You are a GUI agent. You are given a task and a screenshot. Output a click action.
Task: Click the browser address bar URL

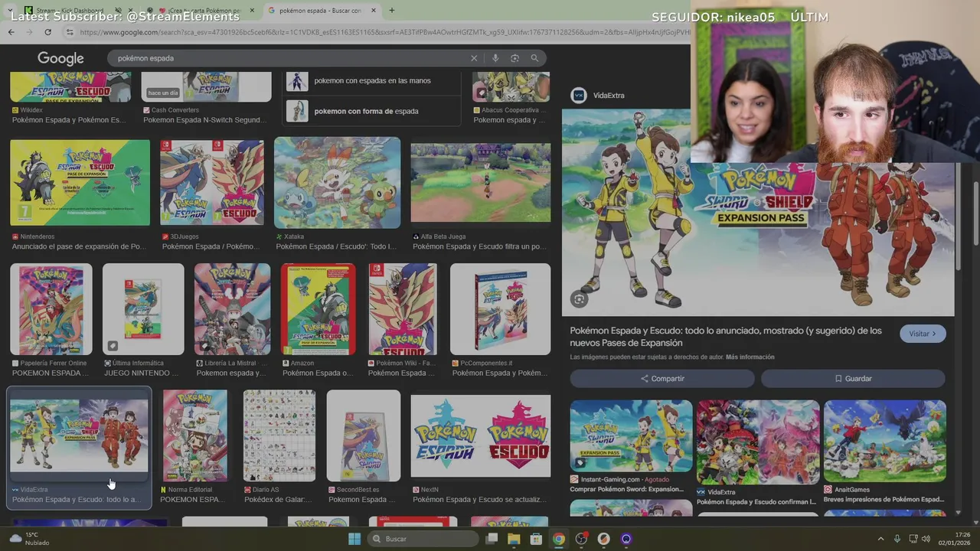(383, 32)
